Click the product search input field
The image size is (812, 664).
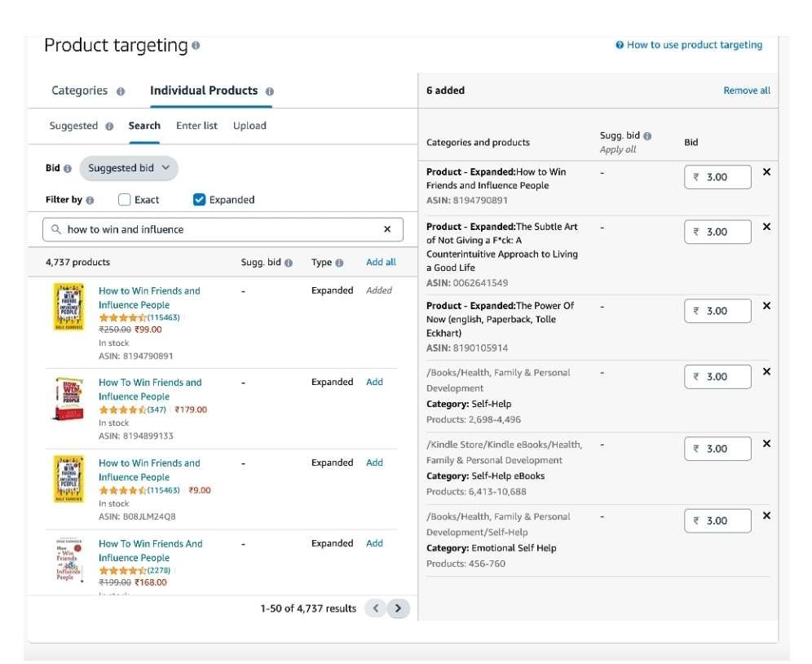coord(223,230)
